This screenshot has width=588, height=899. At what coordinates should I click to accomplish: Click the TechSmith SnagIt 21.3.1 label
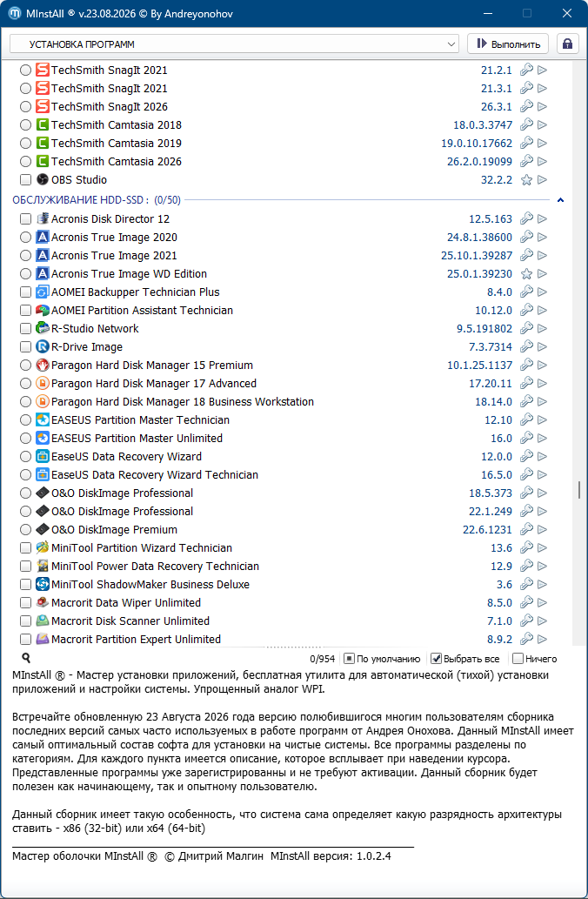tap(110, 88)
